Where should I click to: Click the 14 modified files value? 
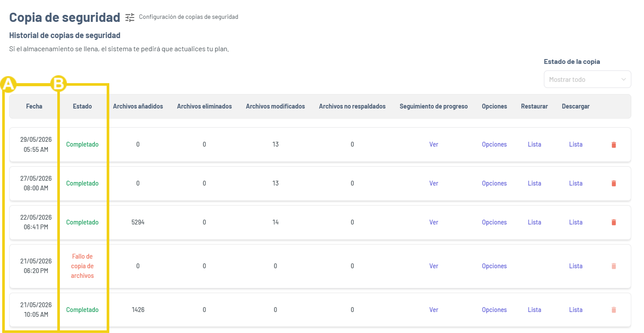pos(275,222)
